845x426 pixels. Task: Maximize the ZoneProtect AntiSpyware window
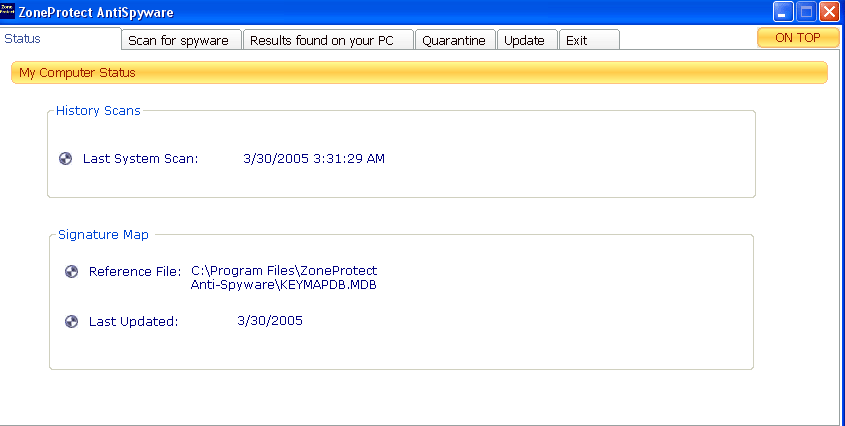(806, 12)
